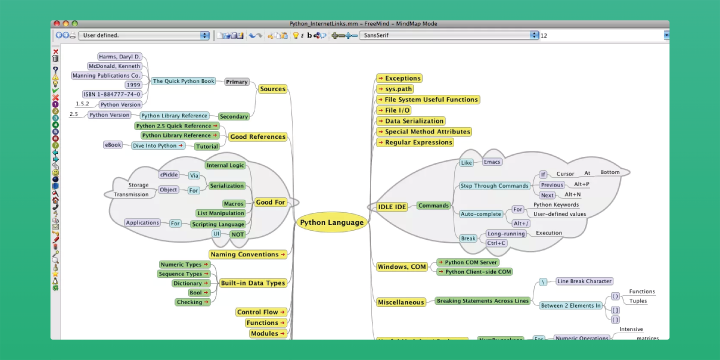This screenshot has width=720, height=360.
Task: Open the SansSerif font dropdown
Action: click(449, 35)
